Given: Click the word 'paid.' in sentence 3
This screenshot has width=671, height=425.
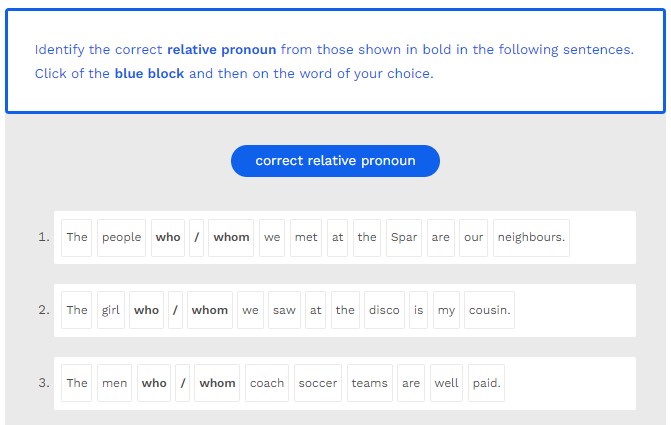Looking at the screenshot, I should pos(486,384).
